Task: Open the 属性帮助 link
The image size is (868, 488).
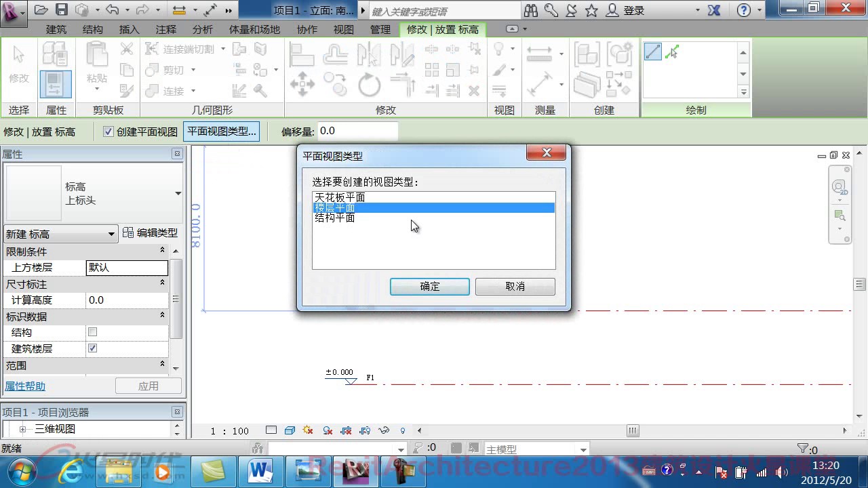Action: pos(25,386)
